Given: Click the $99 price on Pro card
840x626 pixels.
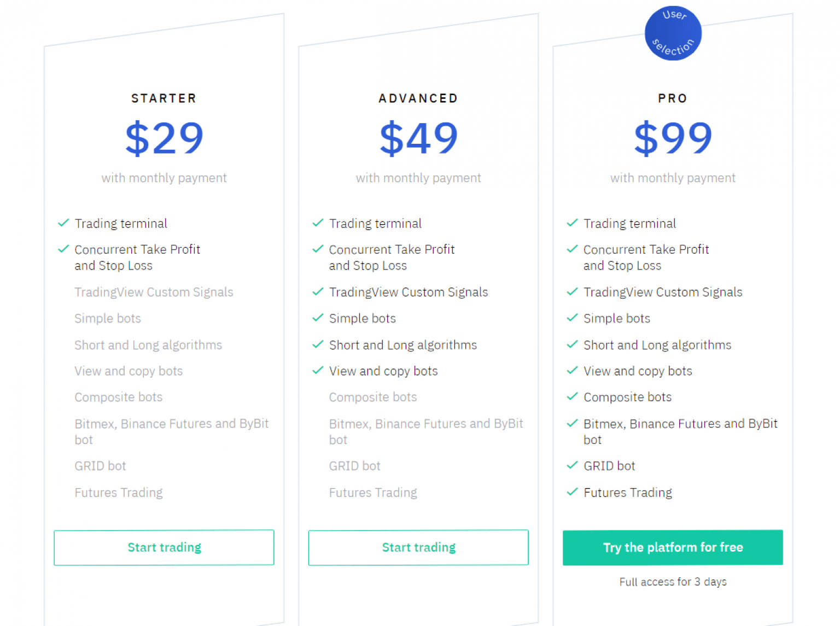Looking at the screenshot, I should click(673, 138).
